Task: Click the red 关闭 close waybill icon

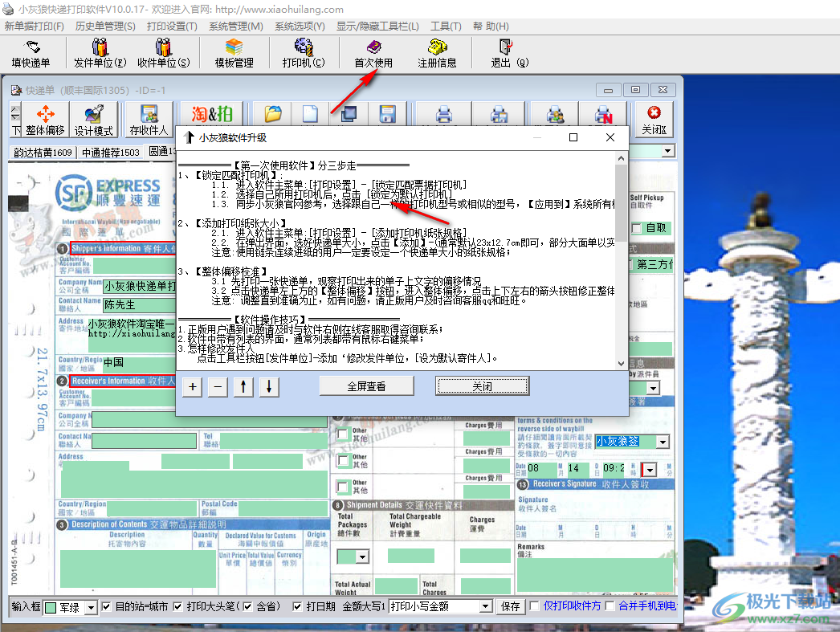Action: click(x=654, y=120)
